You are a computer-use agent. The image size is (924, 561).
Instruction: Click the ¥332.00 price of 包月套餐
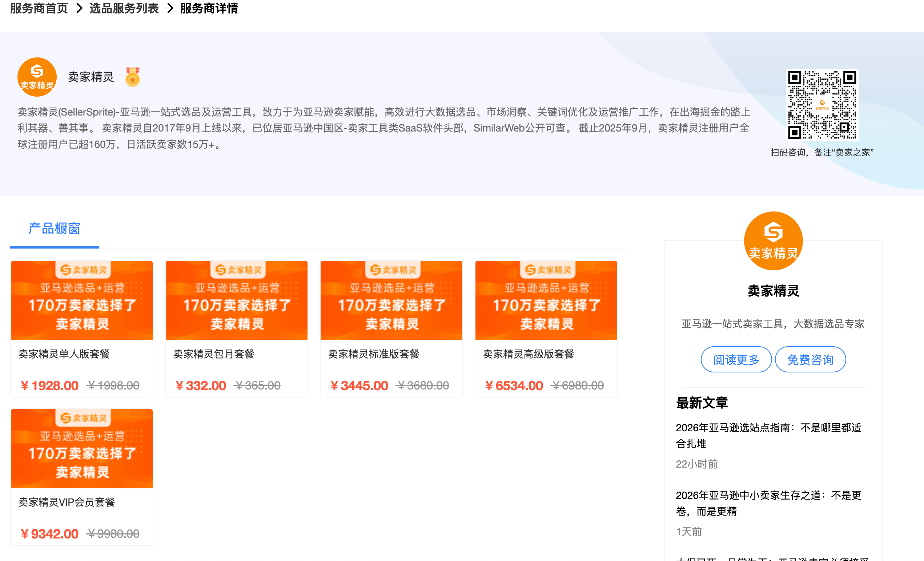(201, 386)
